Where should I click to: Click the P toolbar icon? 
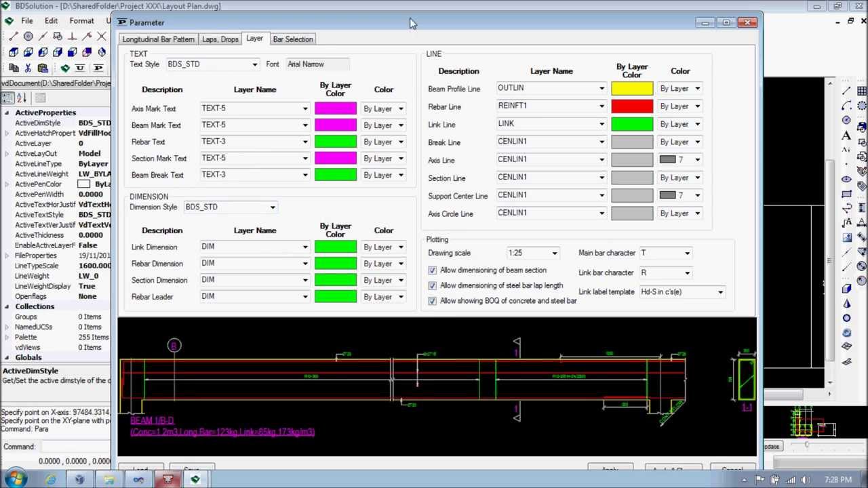(98, 68)
